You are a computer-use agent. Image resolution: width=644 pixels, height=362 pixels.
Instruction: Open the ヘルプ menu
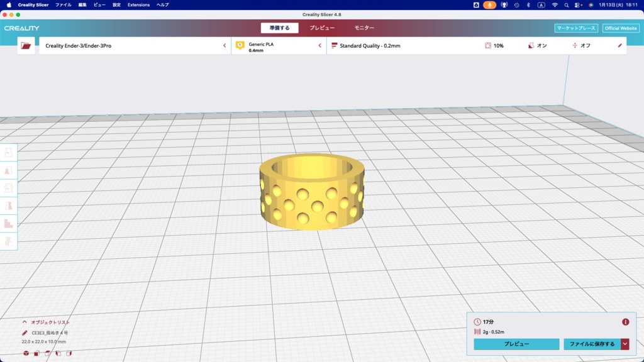click(163, 5)
